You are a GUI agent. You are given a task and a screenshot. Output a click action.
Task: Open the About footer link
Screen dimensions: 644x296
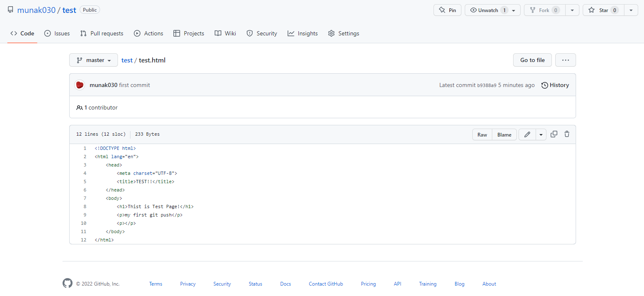(x=489, y=284)
